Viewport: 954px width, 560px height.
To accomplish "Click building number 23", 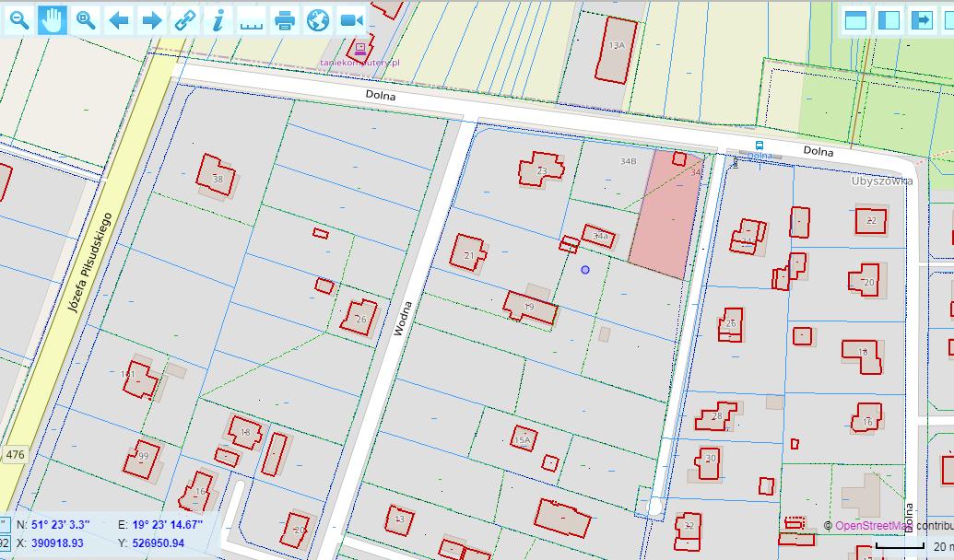I will (542, 171).
